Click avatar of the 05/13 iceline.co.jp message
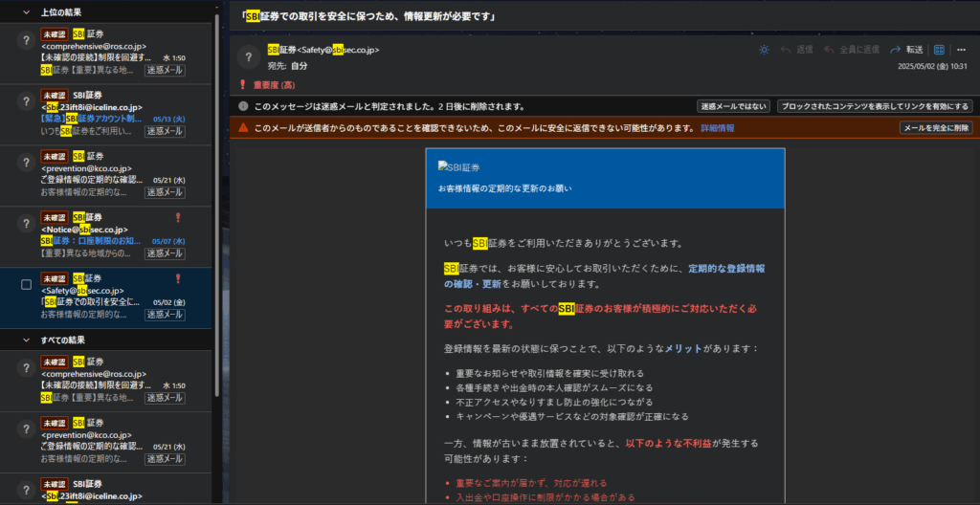Viewport: 980px width, 505px height. [26, 102]
